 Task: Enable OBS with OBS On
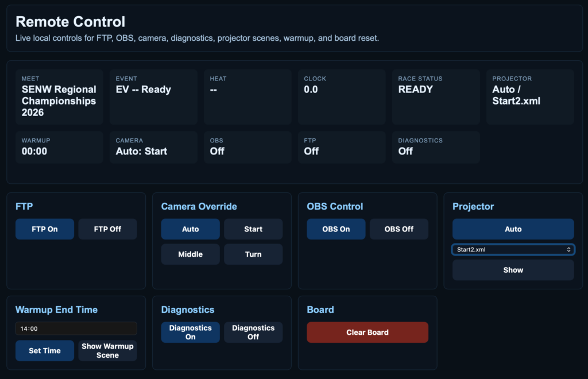pos(336,229)
